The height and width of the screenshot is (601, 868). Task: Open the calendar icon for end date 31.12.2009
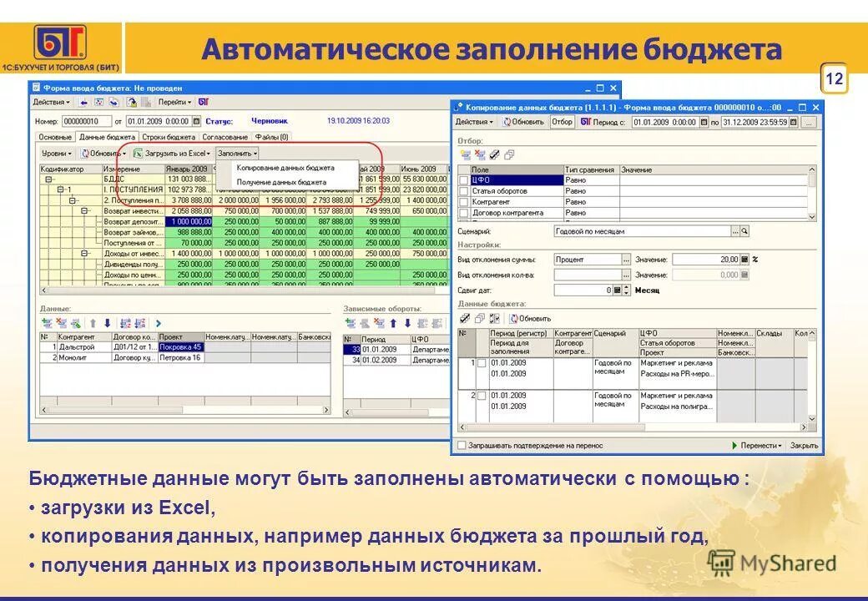click(x=791, y=122)
